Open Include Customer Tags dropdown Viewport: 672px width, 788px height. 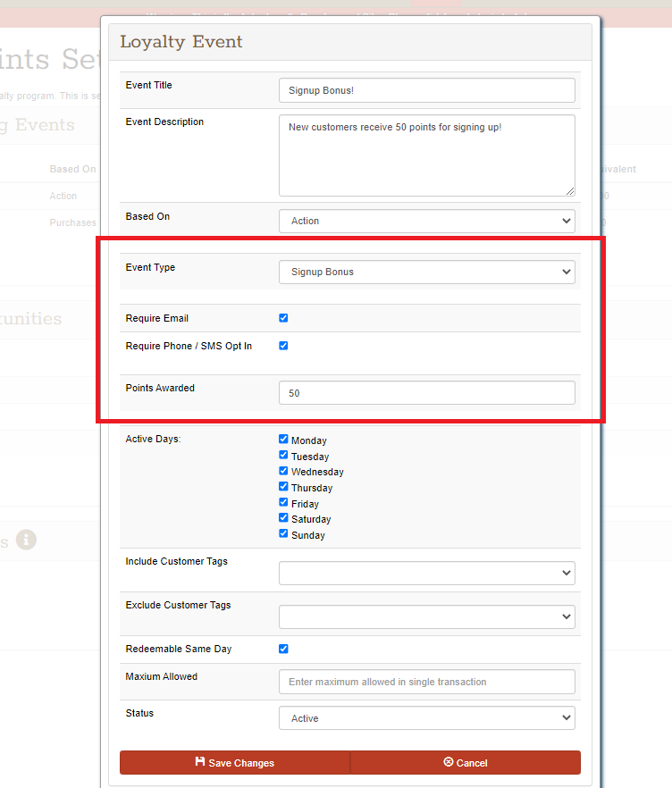point(426,573)
